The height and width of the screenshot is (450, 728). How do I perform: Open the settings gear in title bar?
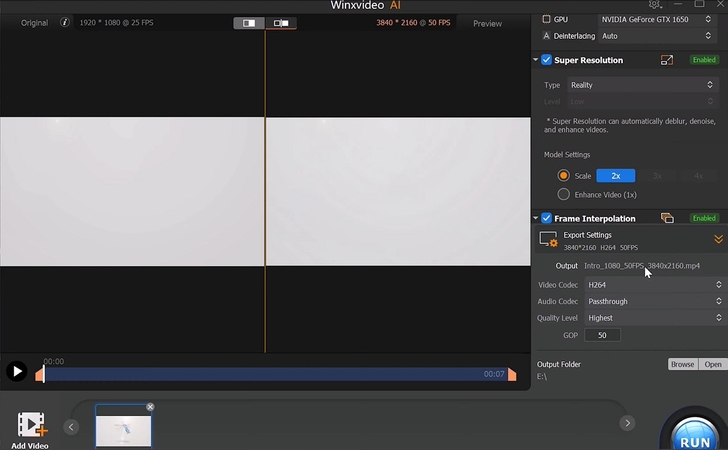(654, 4)
